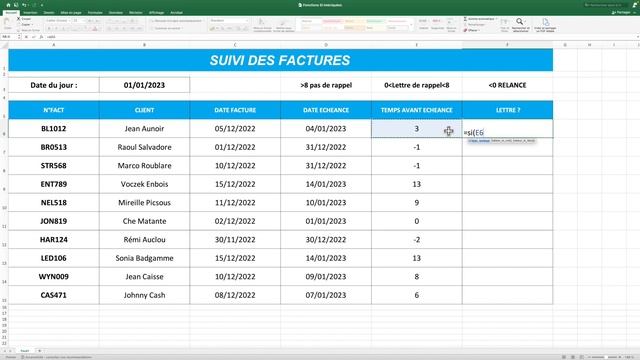Click the Coller paste icon
The image size is (640, 360).
(7, 22)
